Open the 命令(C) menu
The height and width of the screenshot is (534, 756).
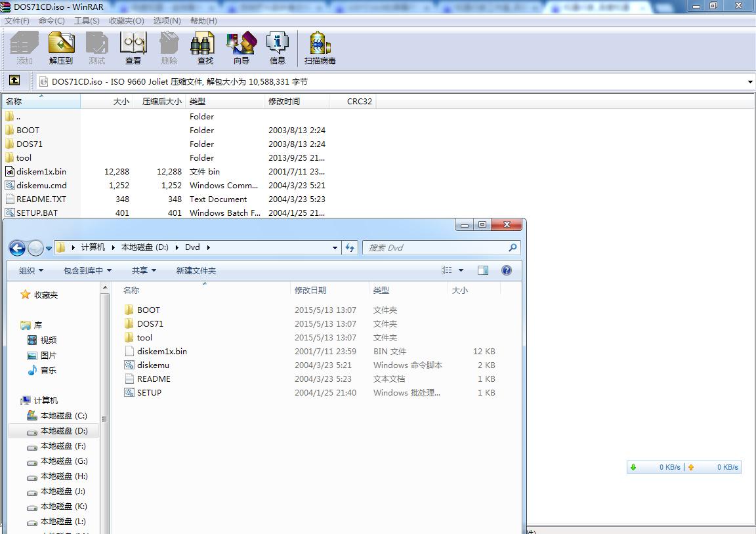pos(52,21)
